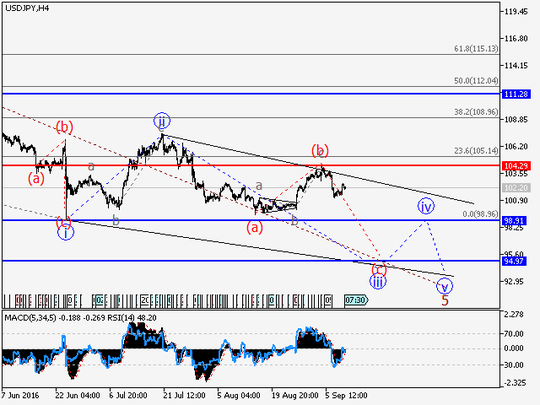Click the blue circled wave iii label
This screenshot has height=405, width=540.
click(378, 282)
